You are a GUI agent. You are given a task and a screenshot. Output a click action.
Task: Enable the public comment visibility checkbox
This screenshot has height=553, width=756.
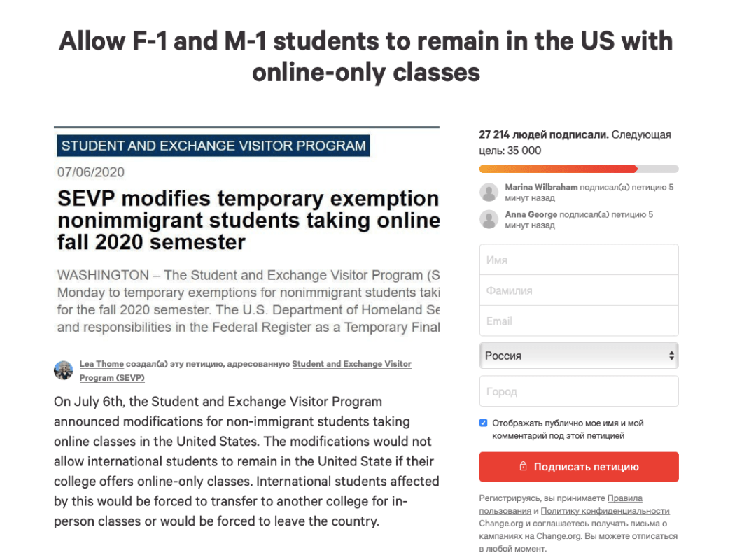point(483,422)
